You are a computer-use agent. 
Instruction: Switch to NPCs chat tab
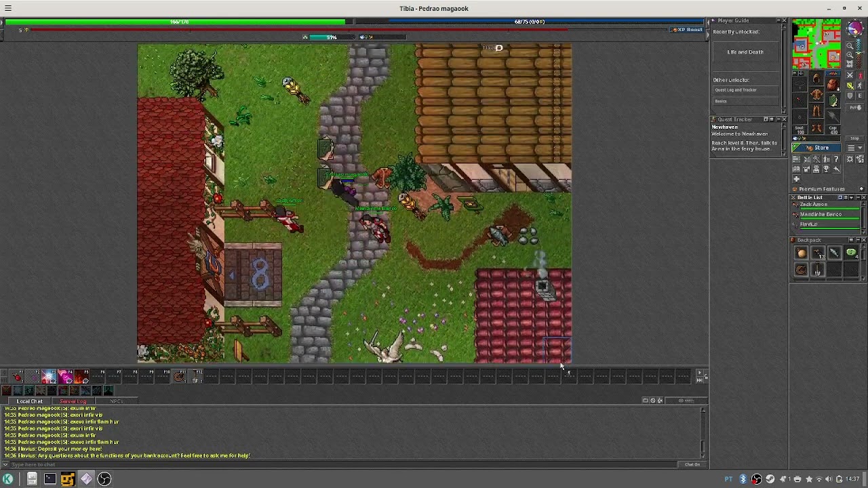coord(117,401)
